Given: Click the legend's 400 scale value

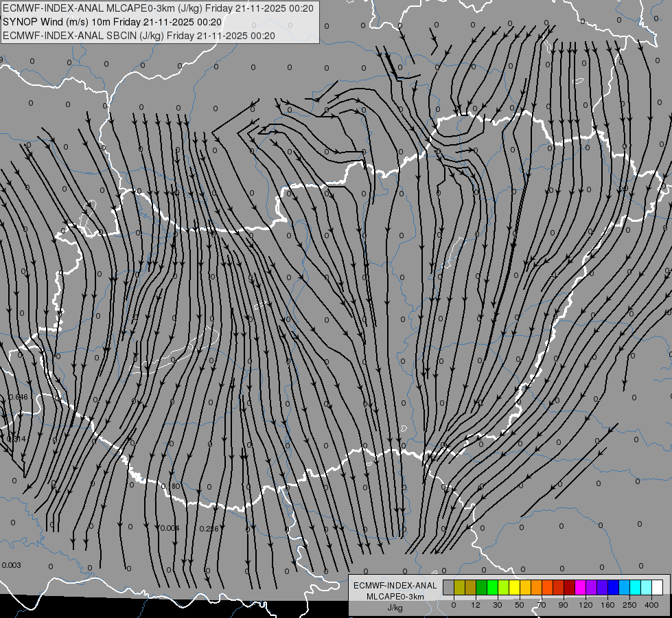Looking at the screenshot, I should click(x=651, y=605).
